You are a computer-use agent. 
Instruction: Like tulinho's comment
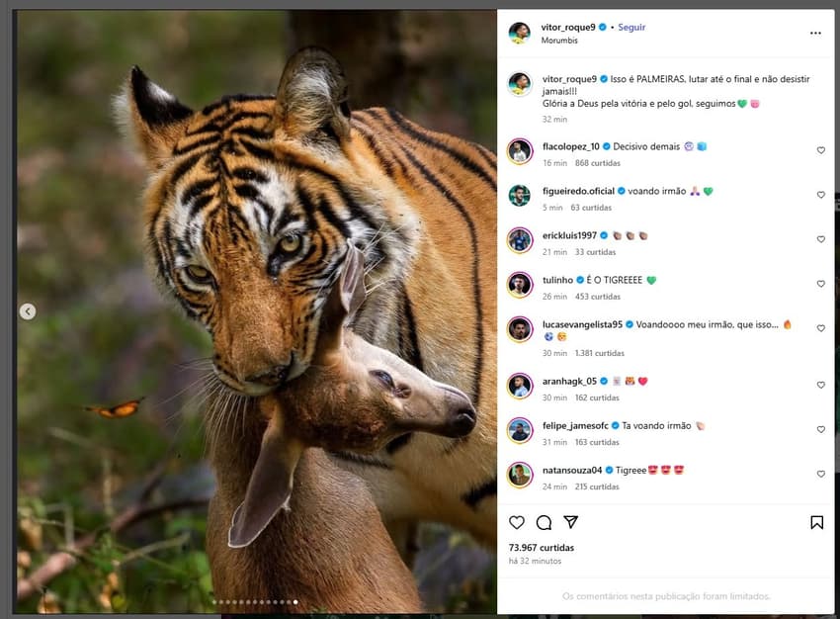pyautogui.click(x=820, y=284)
